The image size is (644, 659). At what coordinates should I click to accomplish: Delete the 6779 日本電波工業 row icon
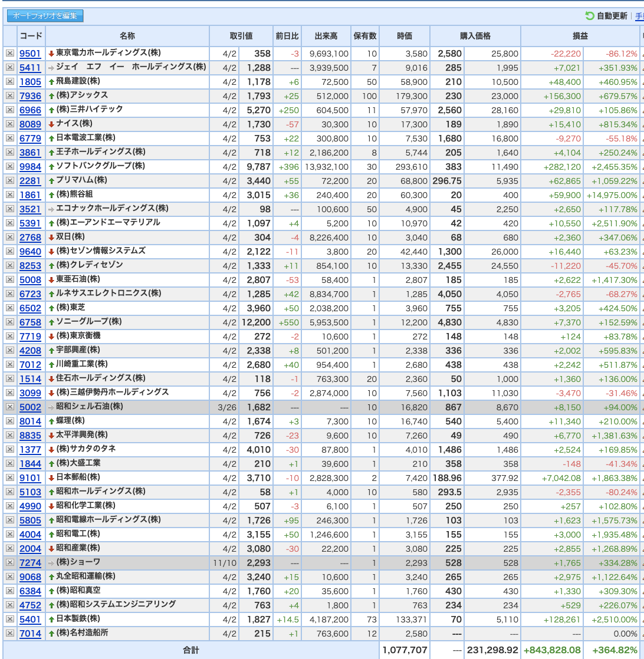10,139
